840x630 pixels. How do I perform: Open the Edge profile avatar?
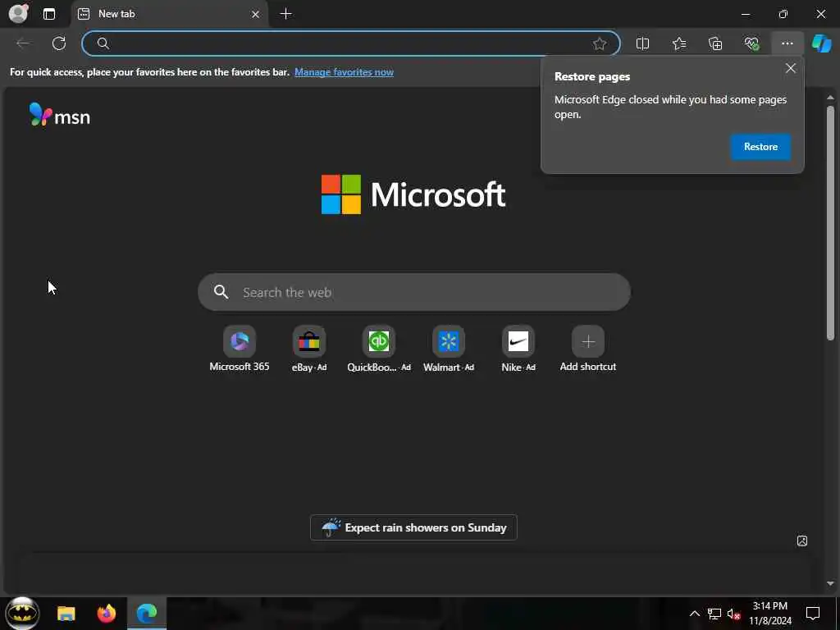pyautogui.click(x=19, y=13)
